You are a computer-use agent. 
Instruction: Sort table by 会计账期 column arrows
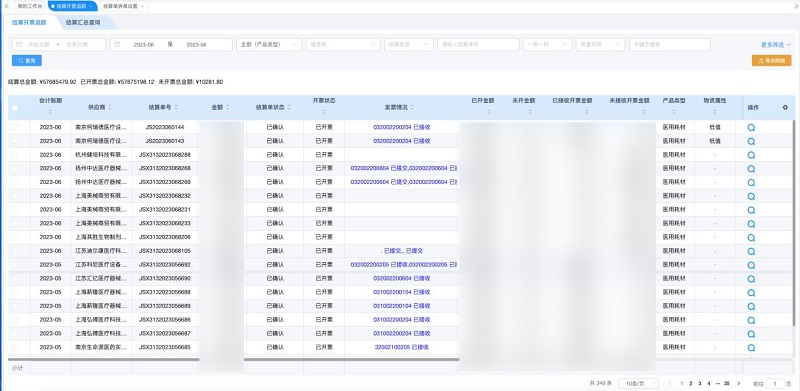(x=51, y=112)
